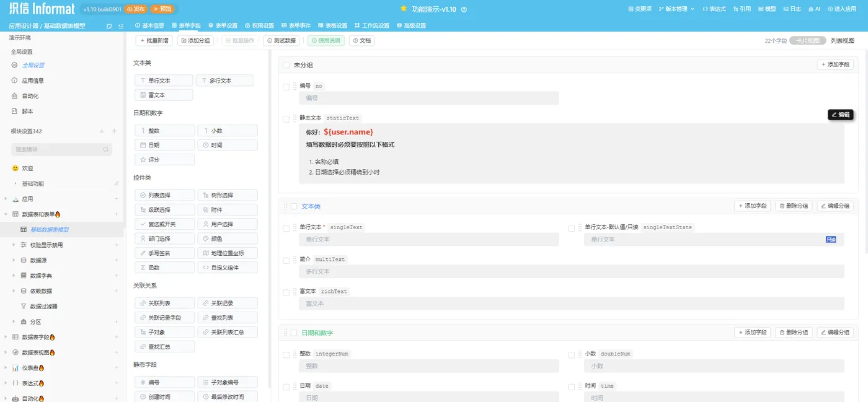Switch to the 高级设置 tab
This screenshot has height=402, width=868.
[411, 25]
